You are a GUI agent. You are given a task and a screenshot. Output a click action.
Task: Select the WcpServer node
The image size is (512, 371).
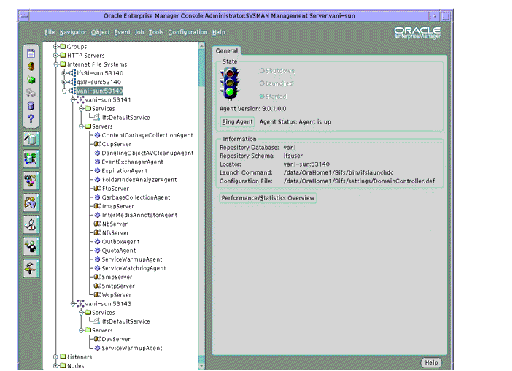click(x=116, y=295)
